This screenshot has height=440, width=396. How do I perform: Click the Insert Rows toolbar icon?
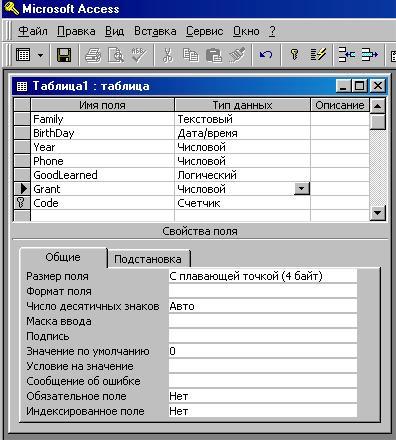[347, 55]
